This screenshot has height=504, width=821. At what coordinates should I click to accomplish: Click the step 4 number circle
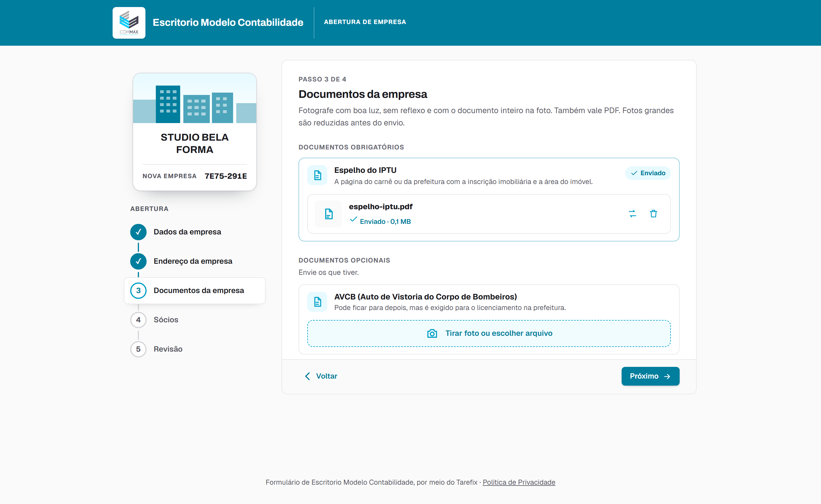point(138,320)
